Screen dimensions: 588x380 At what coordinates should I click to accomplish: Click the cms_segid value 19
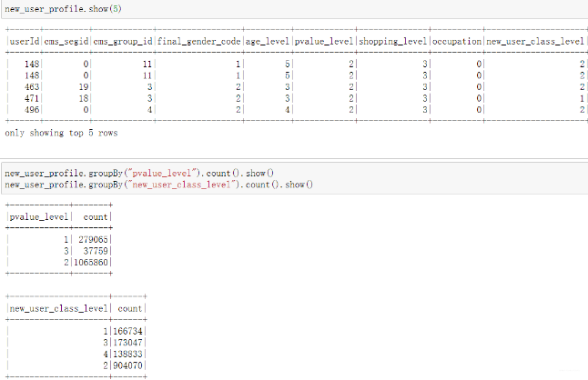point(84,87)
